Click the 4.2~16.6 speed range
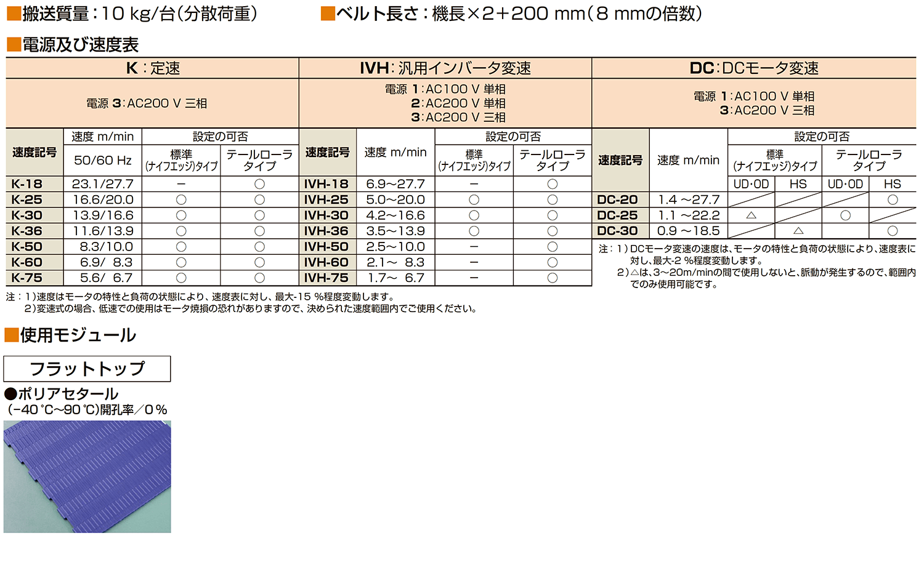The width and height of the screenshot is (924, 570). (395, 215)
